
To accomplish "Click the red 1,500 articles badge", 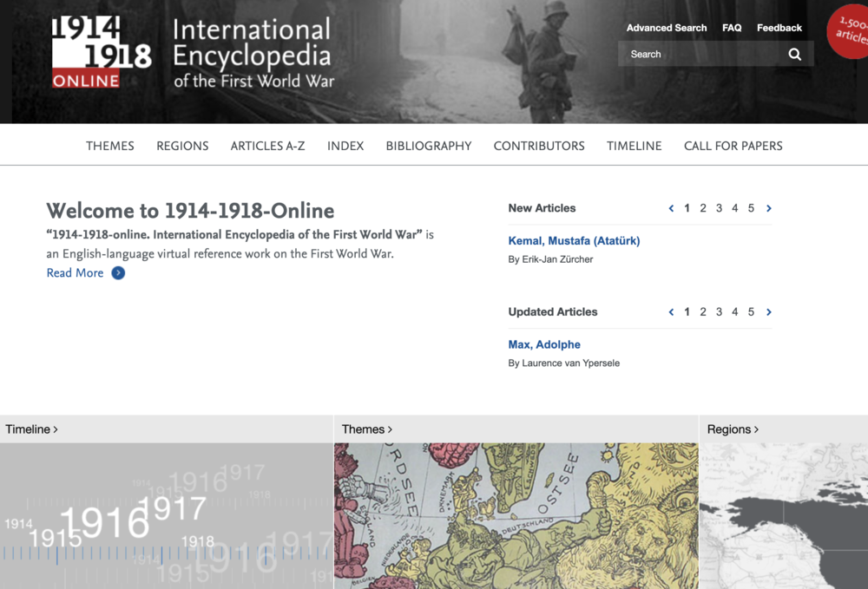I will click(x=848, y=31).
